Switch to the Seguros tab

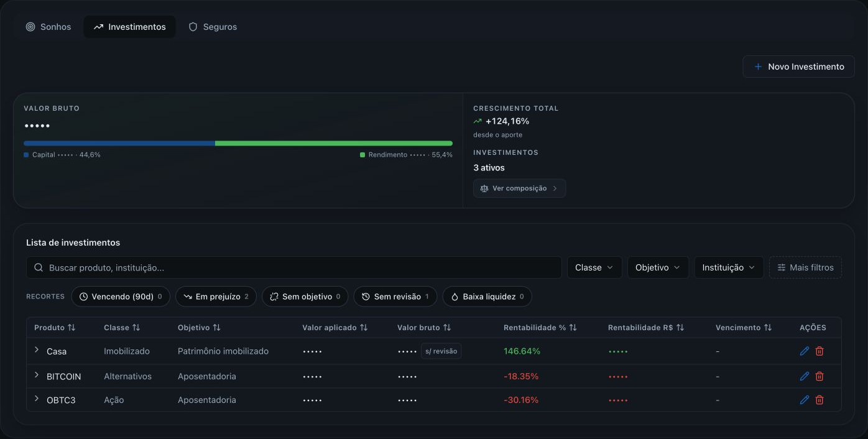tap(213, 27)
